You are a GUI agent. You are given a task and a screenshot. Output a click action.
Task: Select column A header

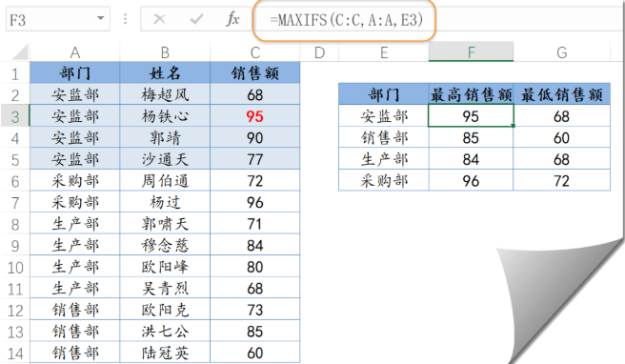point(75,52)
